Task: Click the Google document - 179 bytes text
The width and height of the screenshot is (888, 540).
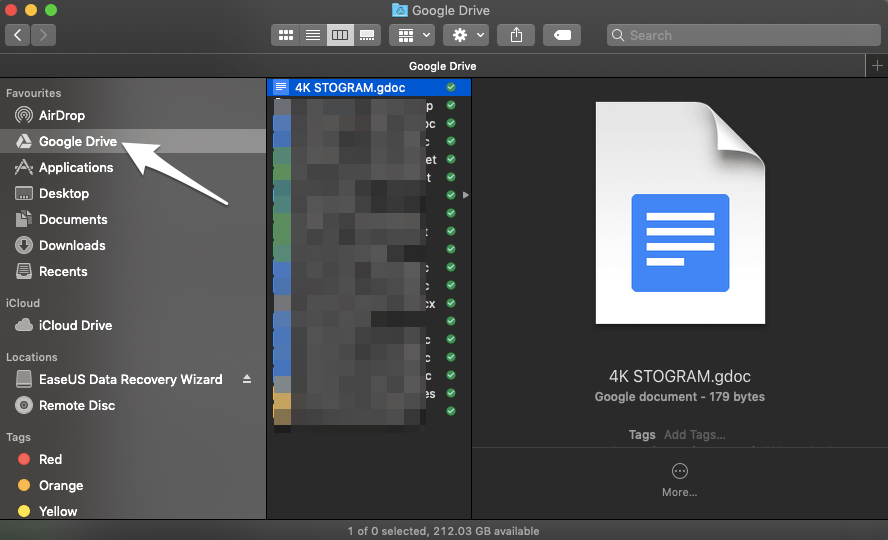Action: point(680,397)
